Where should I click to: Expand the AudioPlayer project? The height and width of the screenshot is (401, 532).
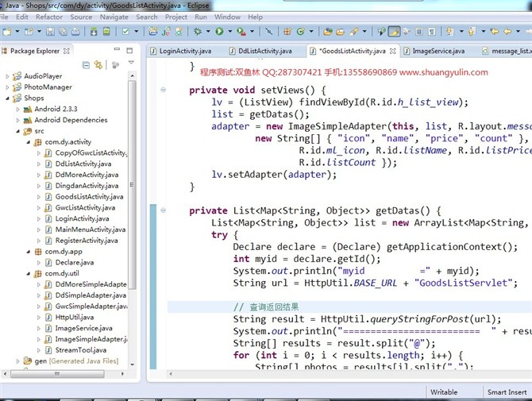[x=7, y=76]
